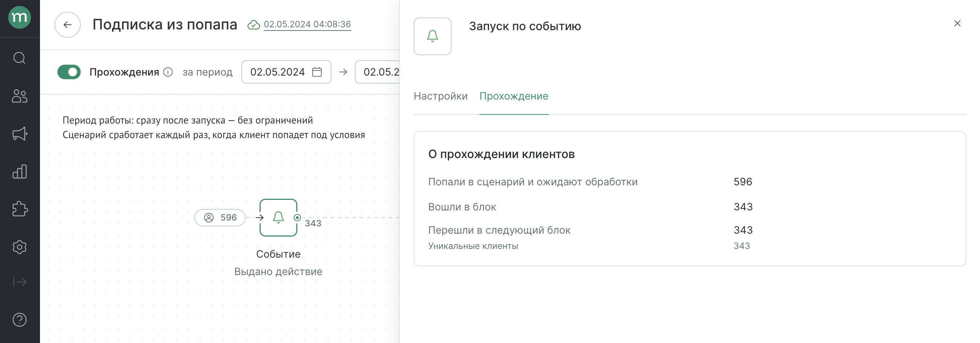The height and width of the screenshot is (343, 980).
Task: Click the start date field 02.05.2024
Action: [x=286, y=72]
